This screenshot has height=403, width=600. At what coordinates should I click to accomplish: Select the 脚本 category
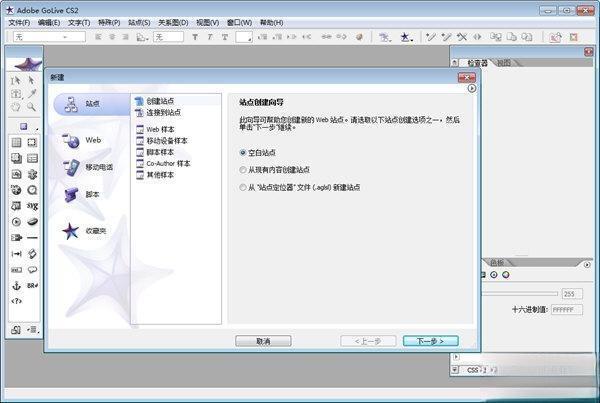pyautogui.click(x=81, y=195)
